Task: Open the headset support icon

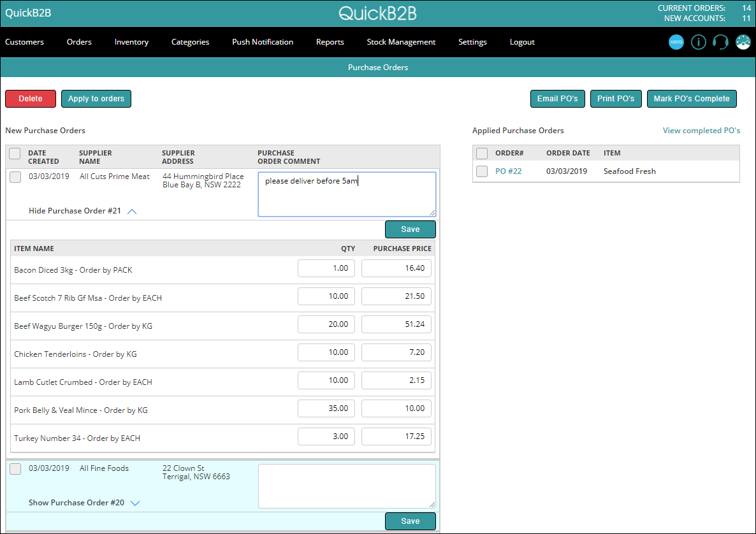Action: (720, 43)
